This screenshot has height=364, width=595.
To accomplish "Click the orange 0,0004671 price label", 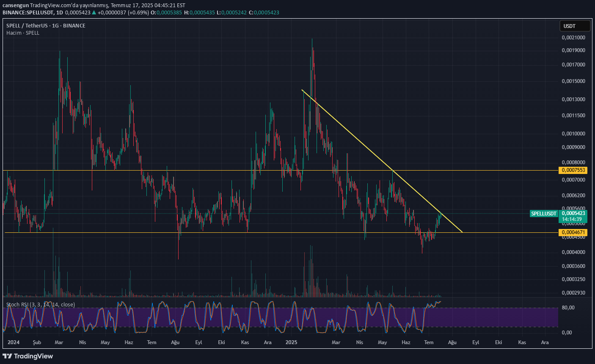I will tap(573, 232).
